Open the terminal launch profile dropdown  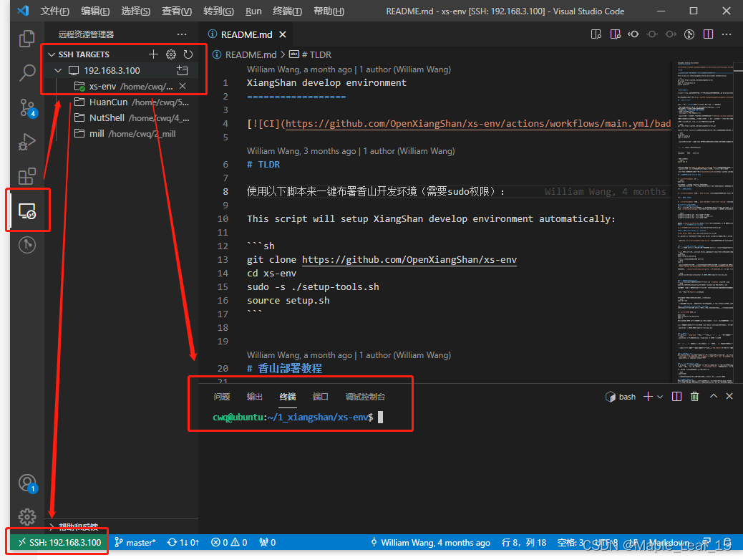pos(659,397)
